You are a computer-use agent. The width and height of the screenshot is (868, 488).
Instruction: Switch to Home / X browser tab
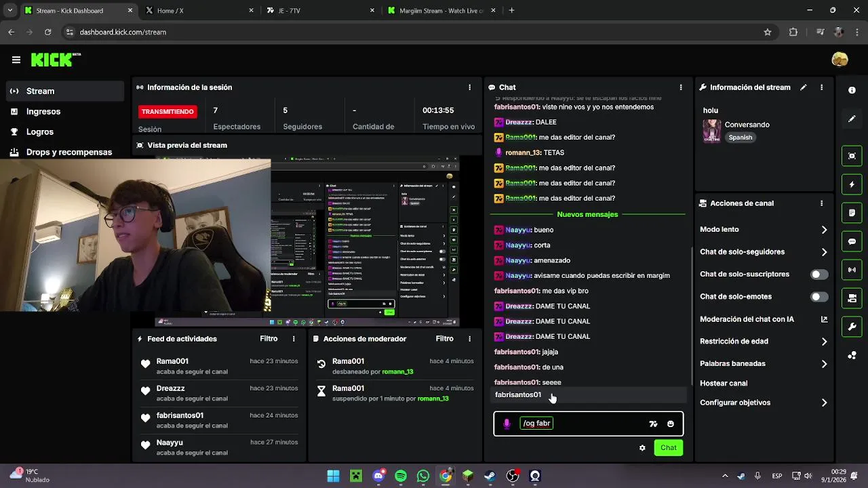200,10
